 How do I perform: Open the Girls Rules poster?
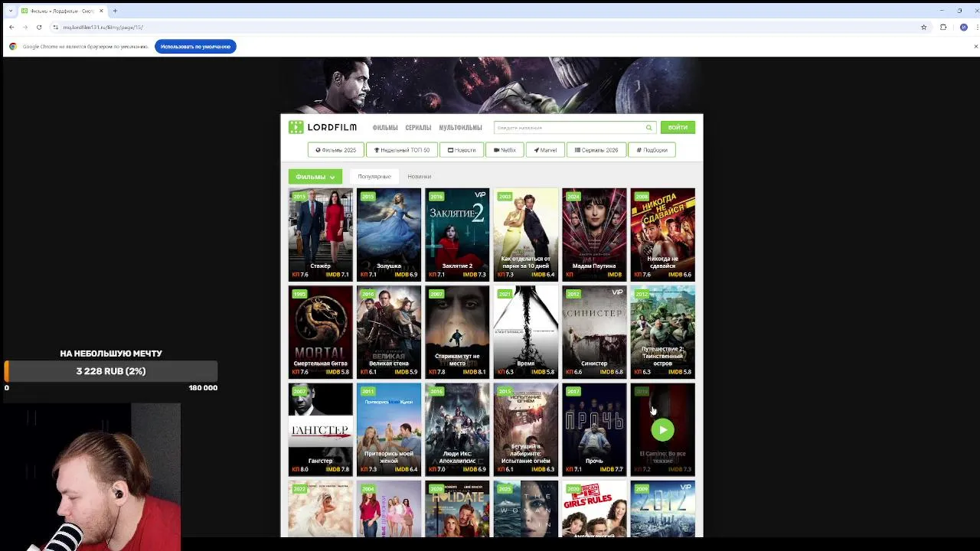point(594,509)
